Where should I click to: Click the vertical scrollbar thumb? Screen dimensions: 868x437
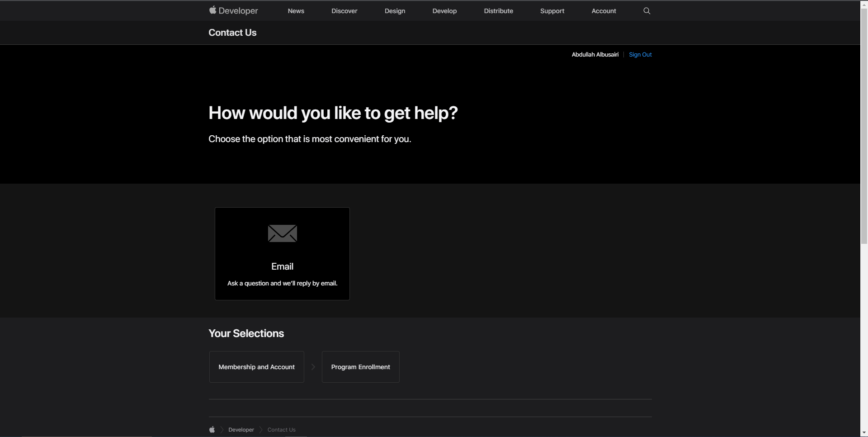[864, 127]
